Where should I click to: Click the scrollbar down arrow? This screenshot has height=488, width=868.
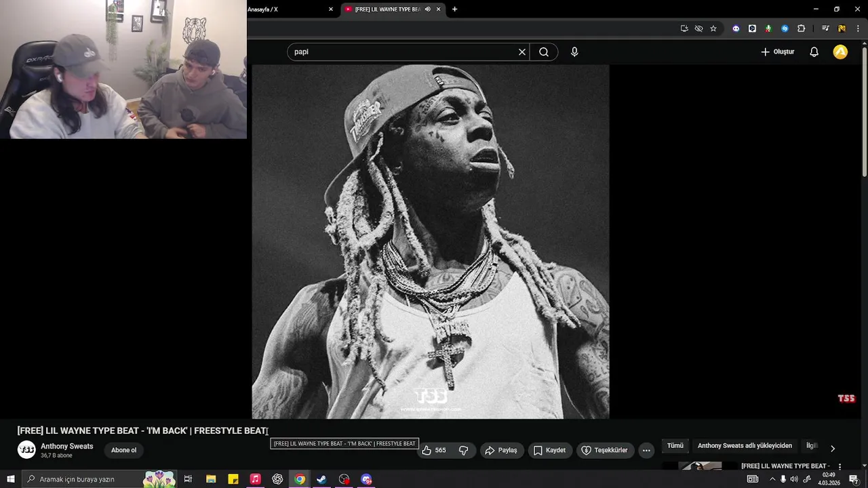click(864, 466)
